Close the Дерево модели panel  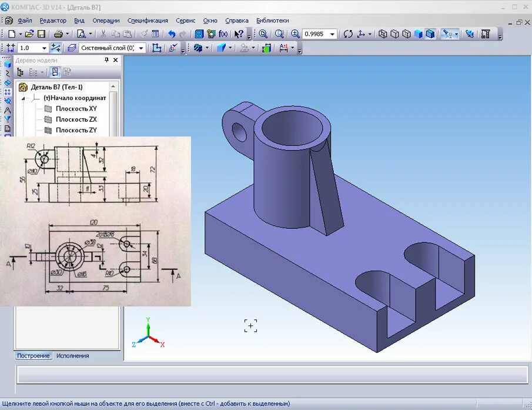pos(115,60)
